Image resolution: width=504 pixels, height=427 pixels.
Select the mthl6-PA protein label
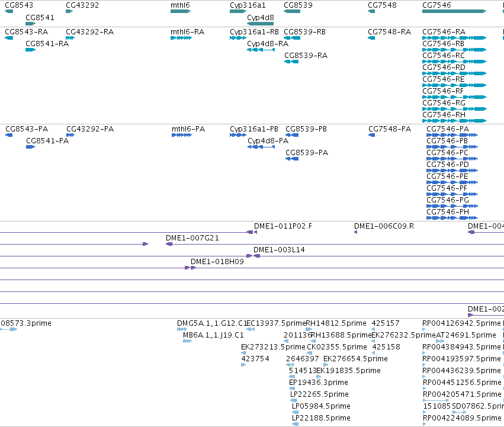click(x=188, y=129)
